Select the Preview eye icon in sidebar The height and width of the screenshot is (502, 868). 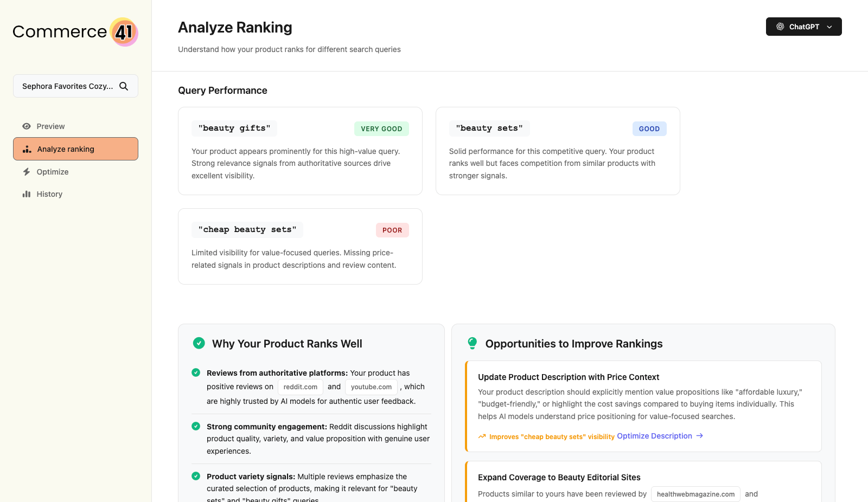pyautogui.click(x=26, y=126)
